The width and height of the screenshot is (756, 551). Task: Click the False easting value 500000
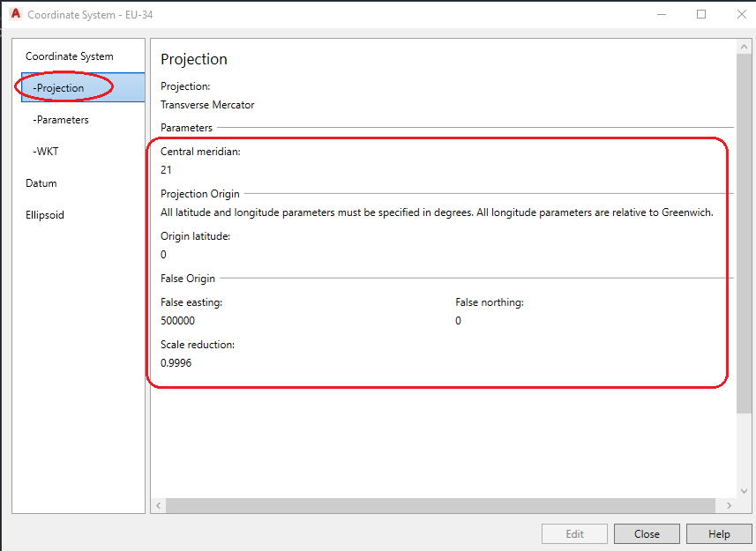[177, 320]
